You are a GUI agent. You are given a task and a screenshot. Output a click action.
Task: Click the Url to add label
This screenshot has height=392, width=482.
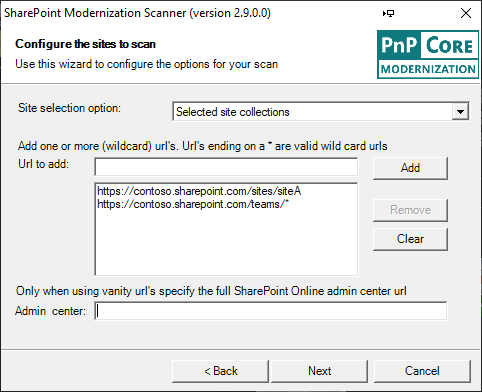point(43,164)
